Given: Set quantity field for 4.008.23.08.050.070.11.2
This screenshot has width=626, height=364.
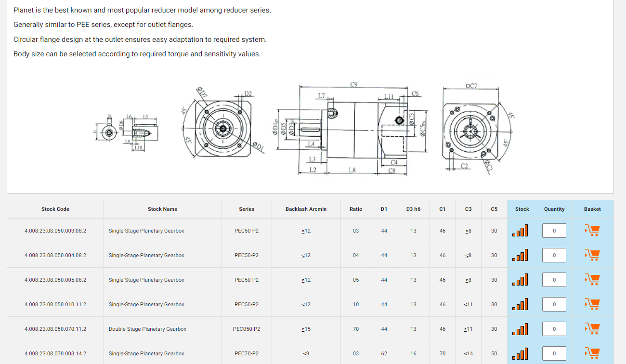Looking at the screenshot, I should click(554, 329).
